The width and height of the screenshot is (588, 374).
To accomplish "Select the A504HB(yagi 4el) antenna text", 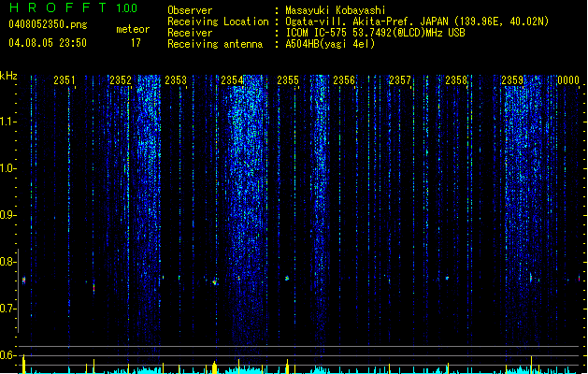I will click(x=330, y=44).
